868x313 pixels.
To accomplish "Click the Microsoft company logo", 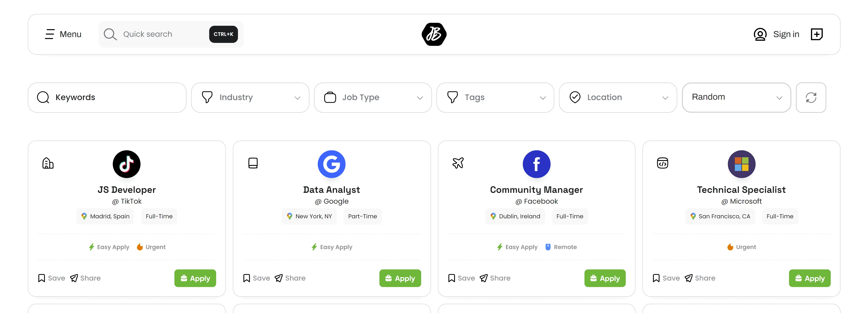I will (741, 164).
